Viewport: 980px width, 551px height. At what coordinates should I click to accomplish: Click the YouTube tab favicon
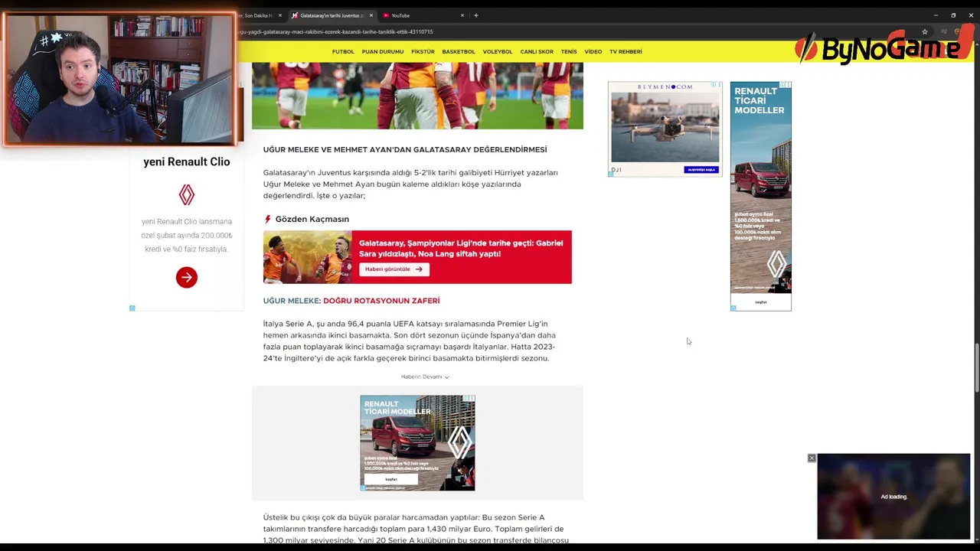pyautogui.click(x=386, y=15)
